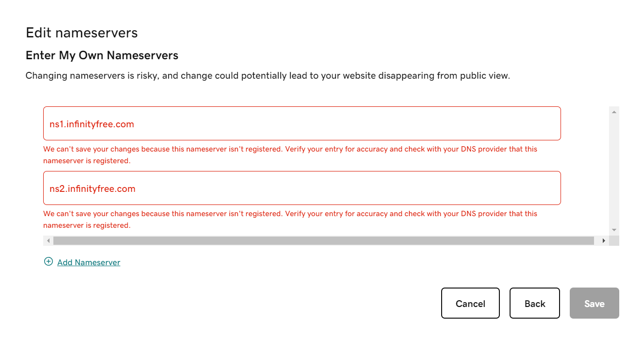Click the "Changing nameservers is risky" warning text
The width and height of the screenshot is (644, 340).
click(267, 76)
